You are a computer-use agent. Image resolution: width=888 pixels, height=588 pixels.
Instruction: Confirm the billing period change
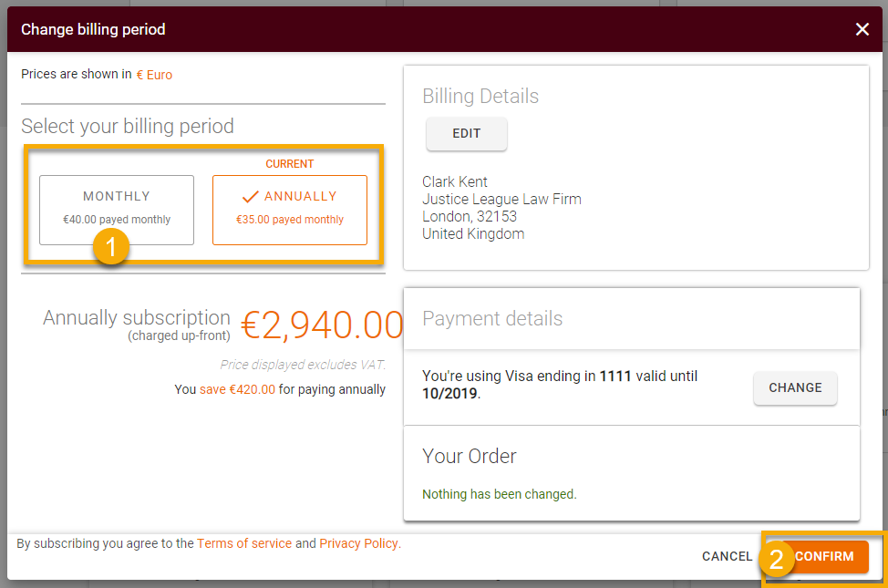click(x=825, y=556)
